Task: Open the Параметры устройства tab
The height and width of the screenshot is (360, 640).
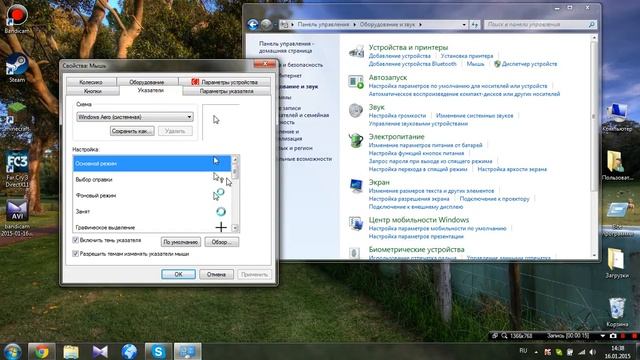Action: pos(225,82)
